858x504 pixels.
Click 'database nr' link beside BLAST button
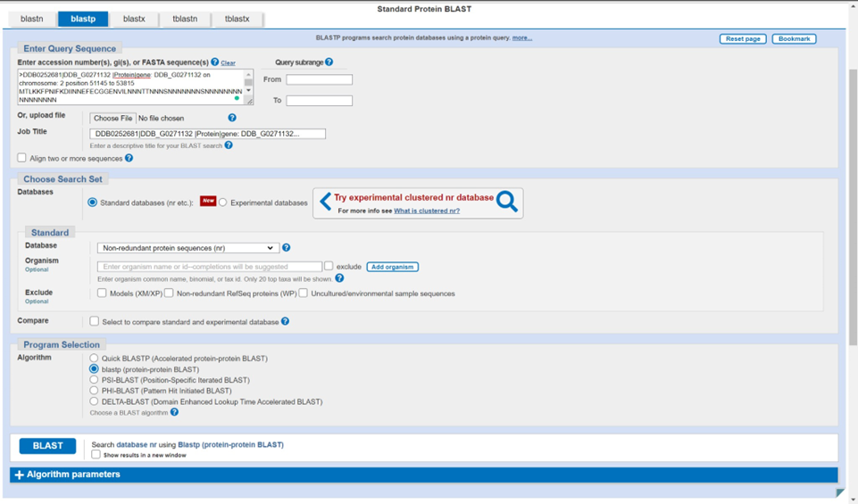coord(137,444)
